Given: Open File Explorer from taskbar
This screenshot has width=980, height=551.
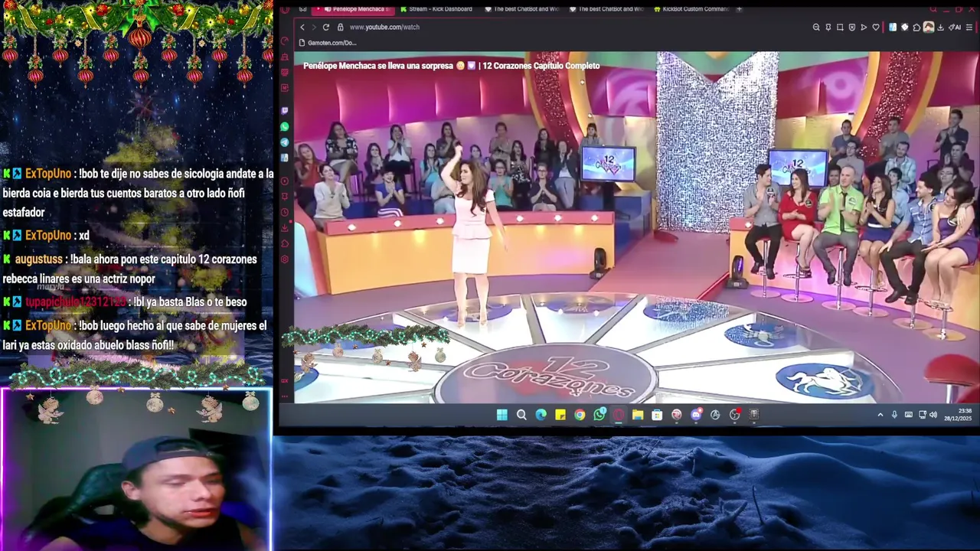Looking at the screenshot, I should coord(638,415).
